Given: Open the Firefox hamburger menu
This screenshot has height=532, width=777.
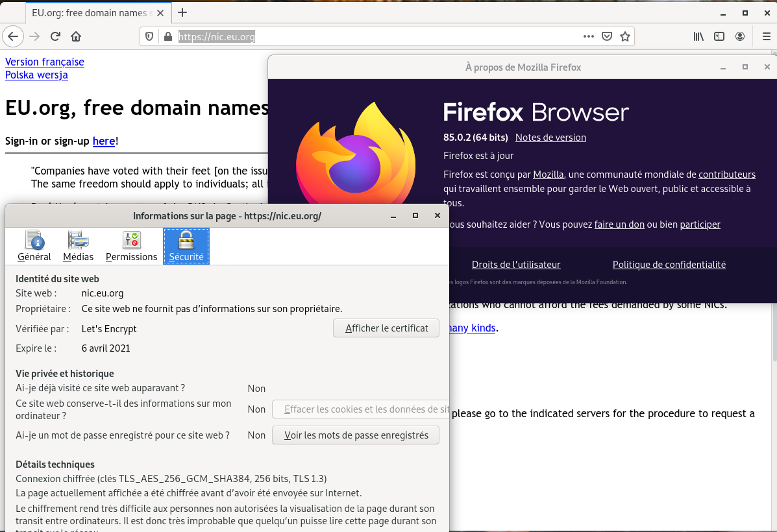Looking at the screenshot, I should pos(766,36).
